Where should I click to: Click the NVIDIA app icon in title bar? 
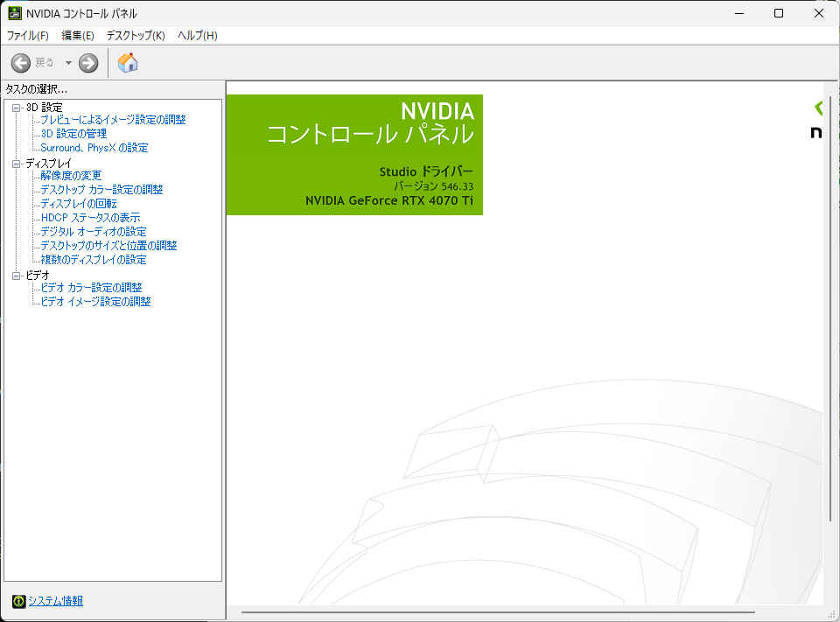coord(15,13)
